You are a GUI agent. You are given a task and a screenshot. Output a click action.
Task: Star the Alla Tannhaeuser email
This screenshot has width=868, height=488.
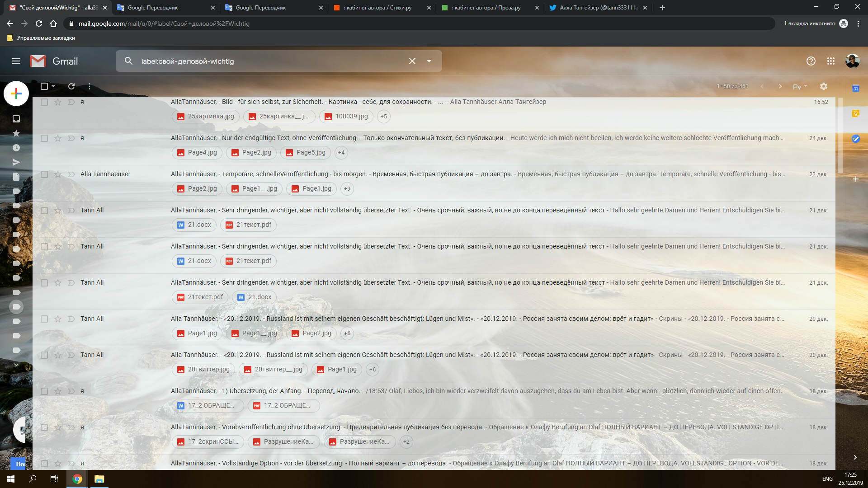(58, 174)
